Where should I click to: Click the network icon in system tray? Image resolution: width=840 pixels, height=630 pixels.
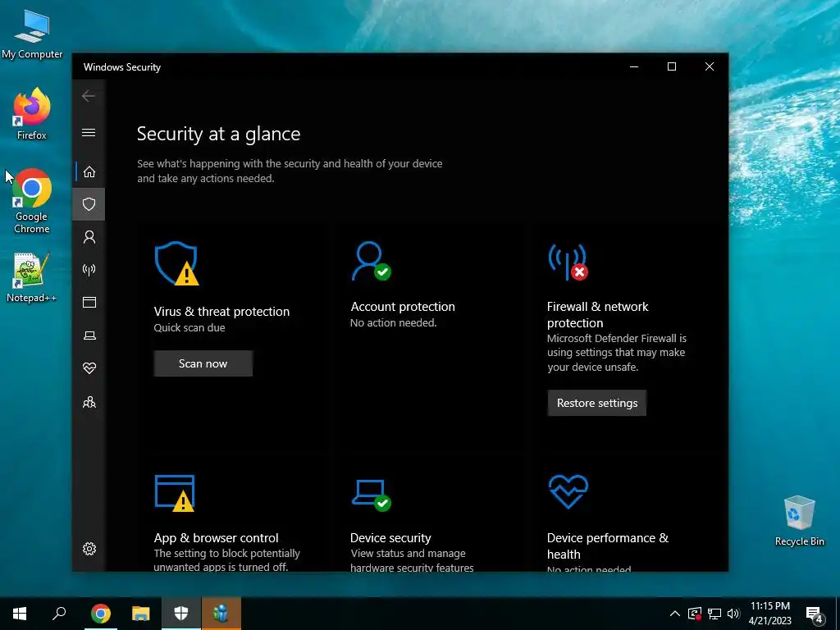coord(714,614)
